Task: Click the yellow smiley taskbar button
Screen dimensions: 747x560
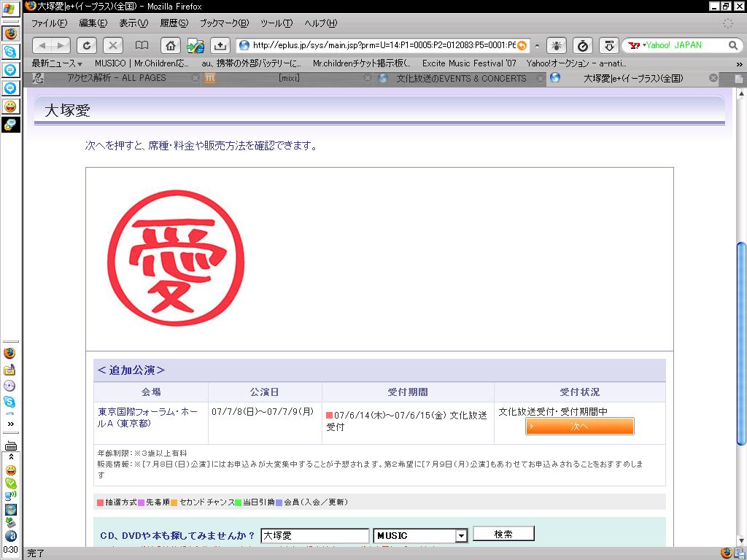Action: [x=10, y=106]
